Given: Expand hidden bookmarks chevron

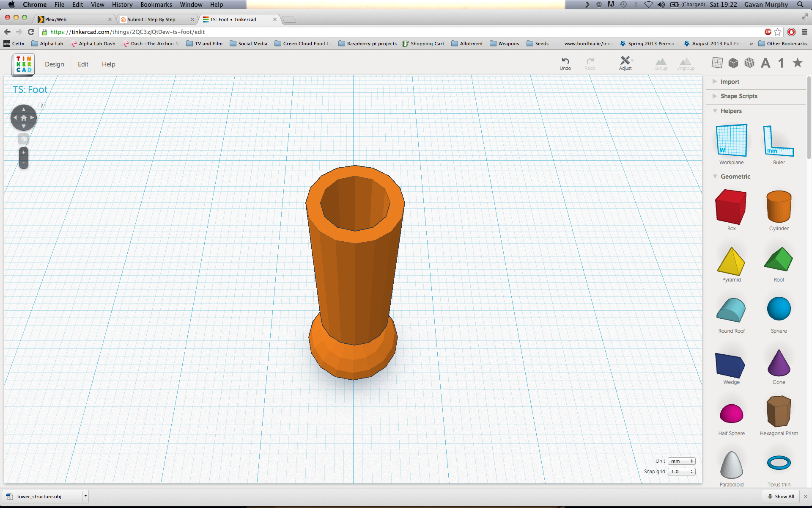Looking at the screenshot, I should point(752,44).
